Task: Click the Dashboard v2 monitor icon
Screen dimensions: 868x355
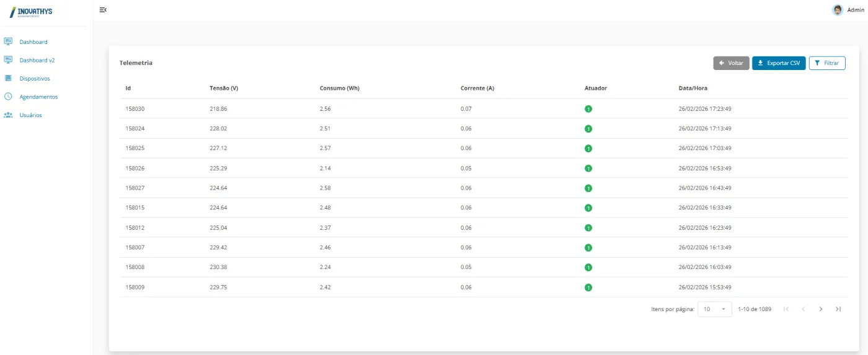Action: tap(8, 60)
